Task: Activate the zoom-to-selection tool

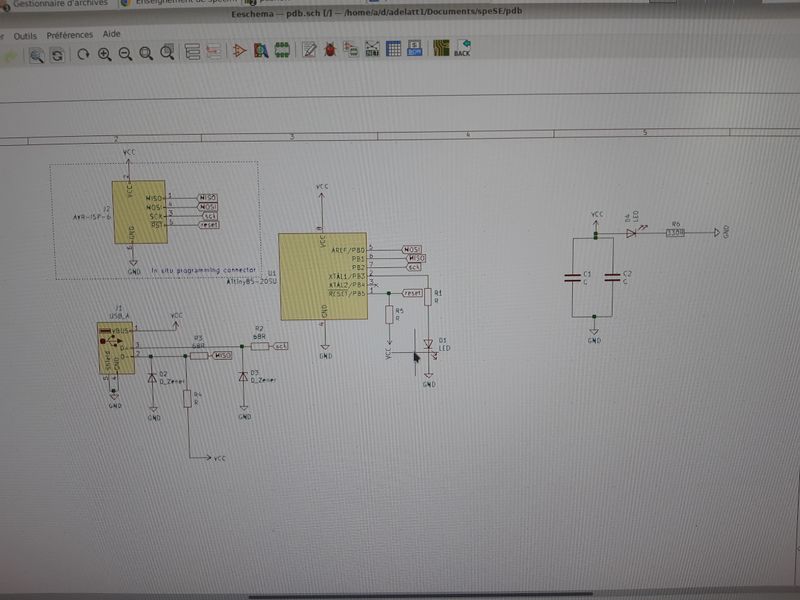Action: coord(168,54)
